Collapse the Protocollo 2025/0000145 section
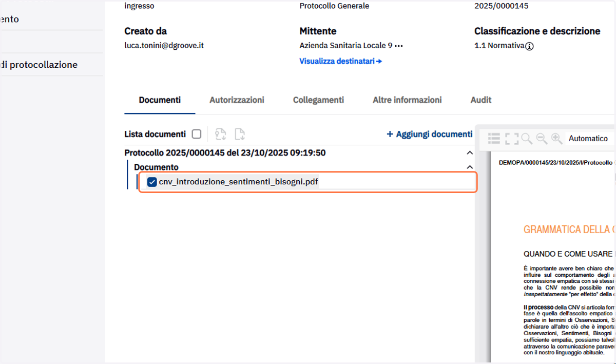The width and height of the screenshot is (616, 364). coord(469,153)
